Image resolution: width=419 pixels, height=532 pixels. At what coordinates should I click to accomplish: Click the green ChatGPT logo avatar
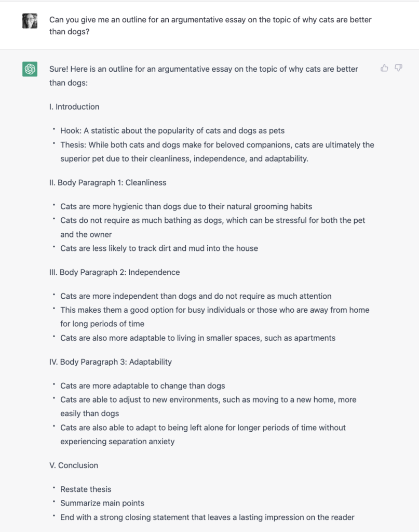tap(30, 69)
